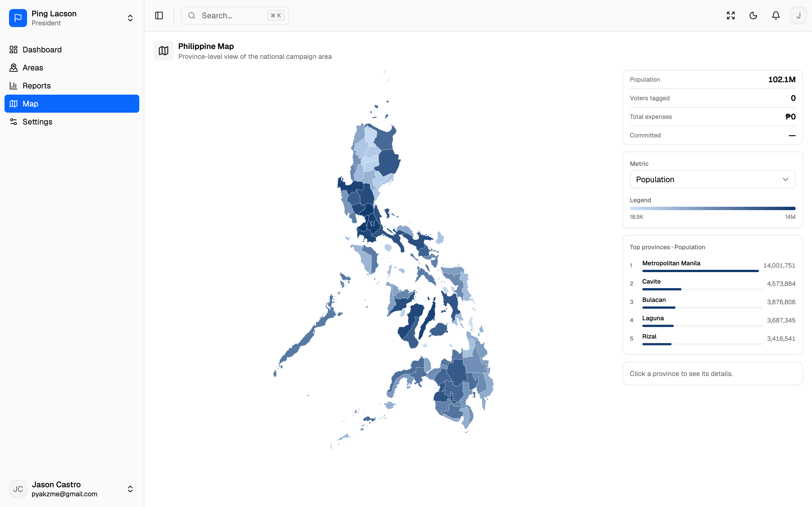Click the Ping Lacson flag logo

click(x=18, y=18)
